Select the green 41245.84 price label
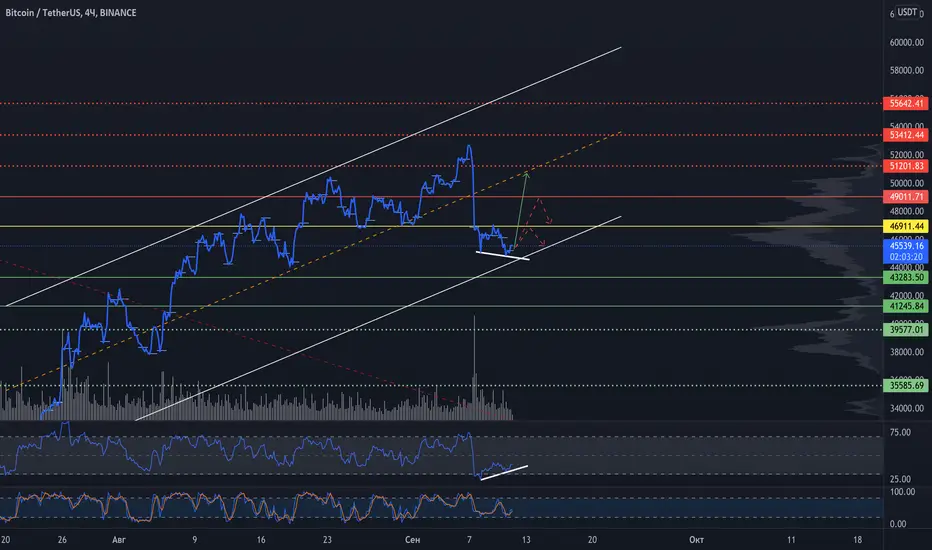 (906, 306)
